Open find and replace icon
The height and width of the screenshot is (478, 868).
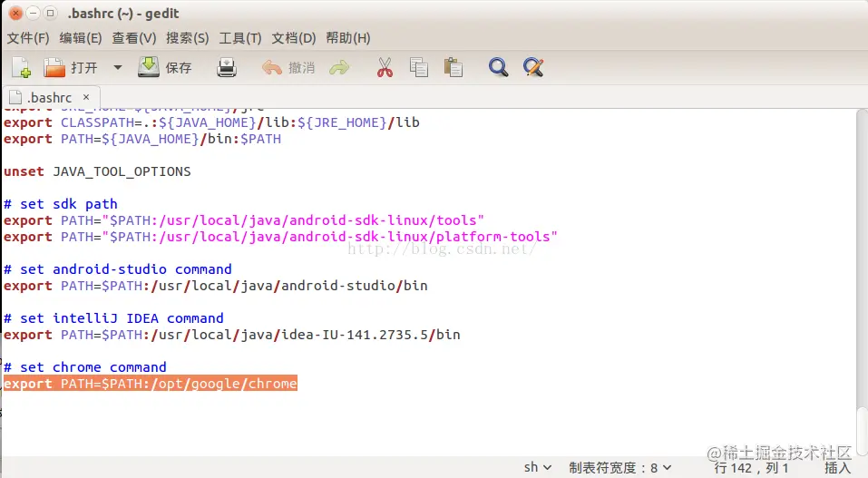tap(533, 68)
